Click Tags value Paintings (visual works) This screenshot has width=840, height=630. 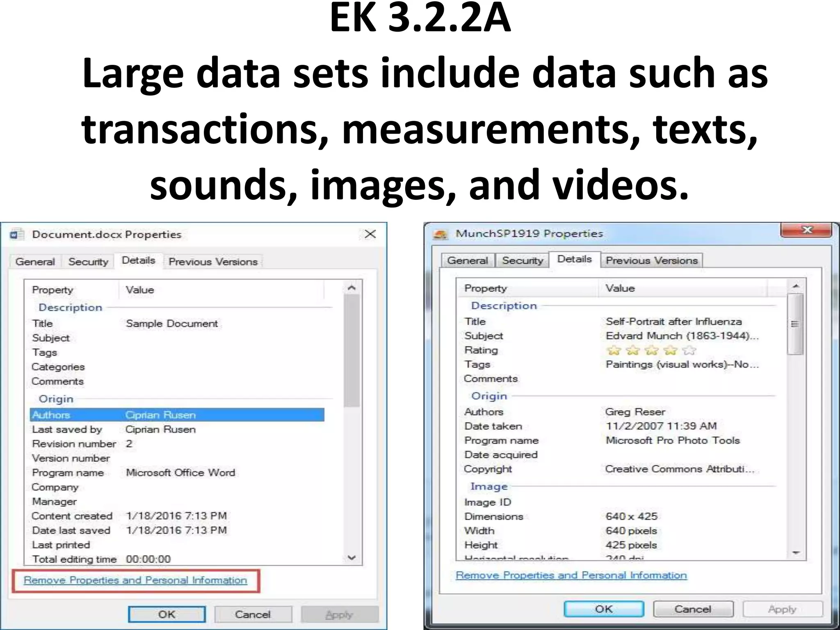pyautogui.click(x=682, y=364)
